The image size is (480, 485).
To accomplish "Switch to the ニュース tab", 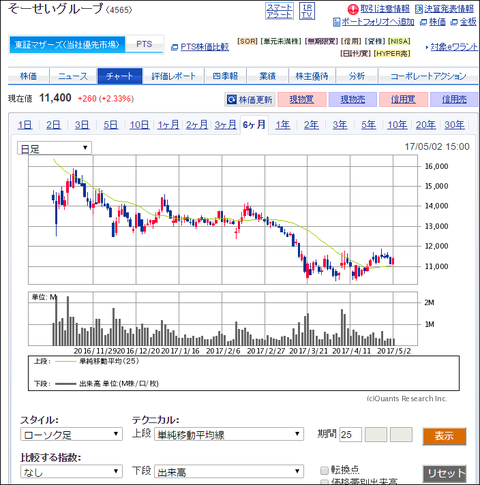I will pyautogui.click(x=73, y=76).
